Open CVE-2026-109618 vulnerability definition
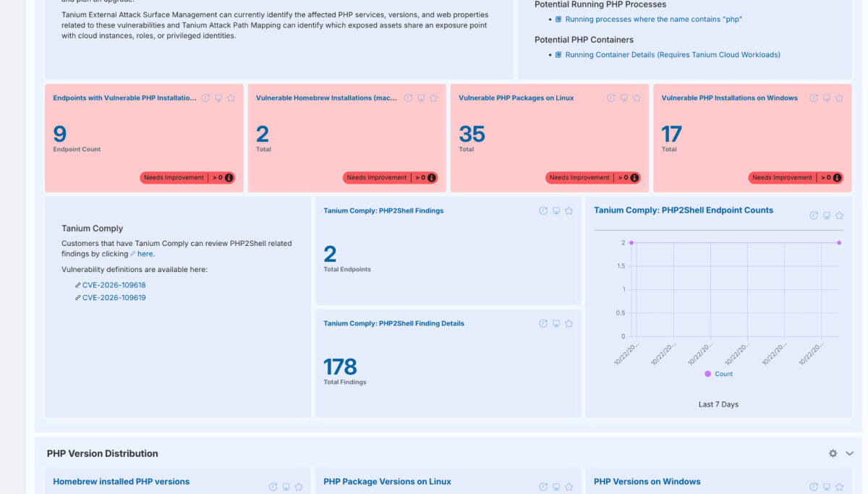This screenshot has width=868, height=494. (x=114, y=286)
